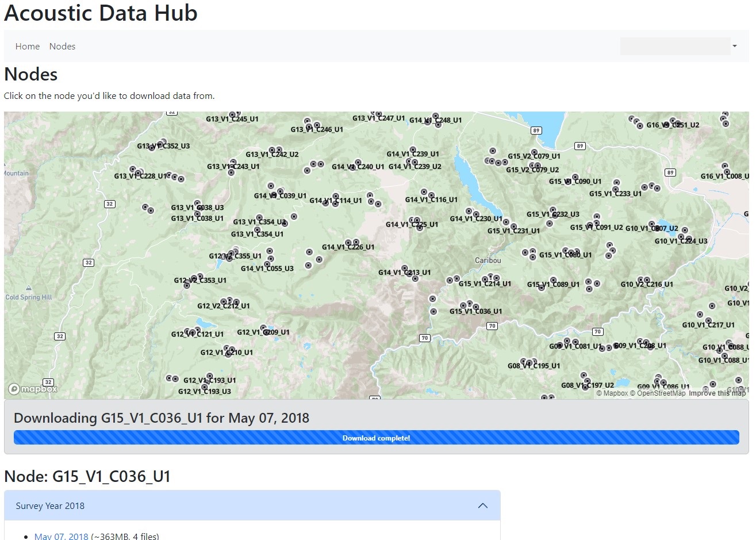Pick node label G14_V1_C226_U1 on the map

coord(348,247)
